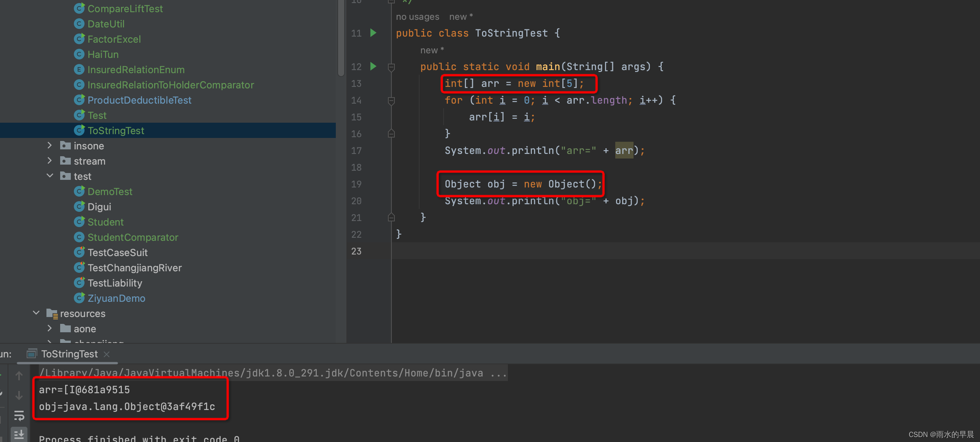Collapse the resources folder

(36, 313)
